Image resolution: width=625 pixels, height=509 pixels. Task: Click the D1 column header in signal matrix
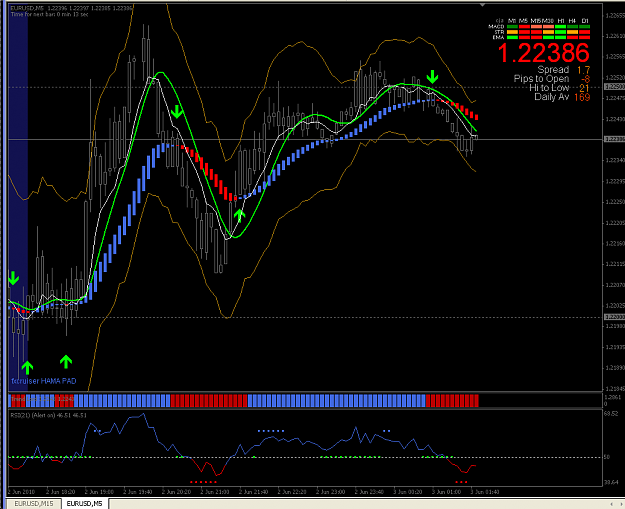point(585,21)
